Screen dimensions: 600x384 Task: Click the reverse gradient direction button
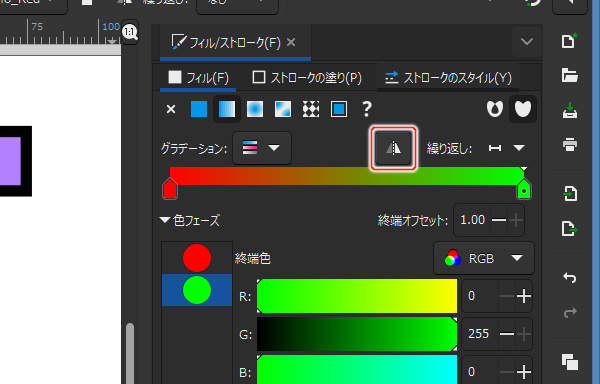(393, 148)
